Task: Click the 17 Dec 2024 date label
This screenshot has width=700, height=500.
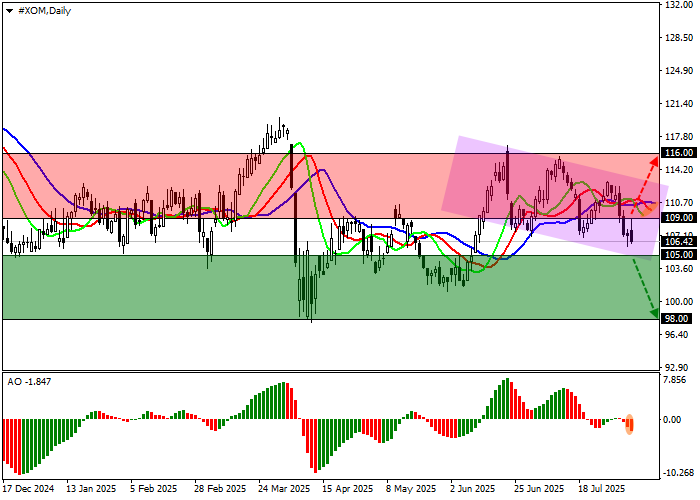Action: [29, 489]
